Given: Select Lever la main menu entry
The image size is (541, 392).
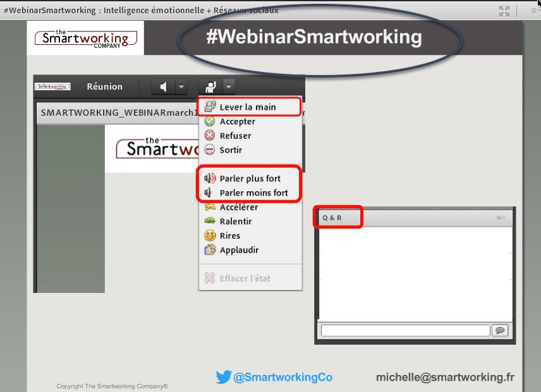Looking at the screenshot, I should click(250, 107).
